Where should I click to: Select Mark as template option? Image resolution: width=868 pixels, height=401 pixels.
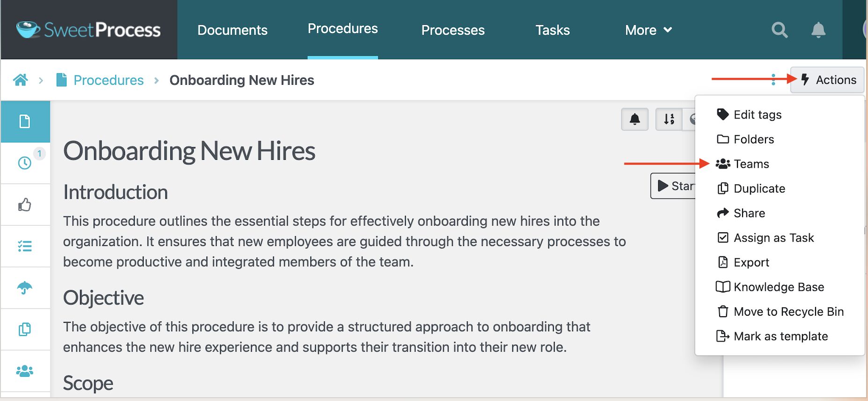[x=781, y=336]
